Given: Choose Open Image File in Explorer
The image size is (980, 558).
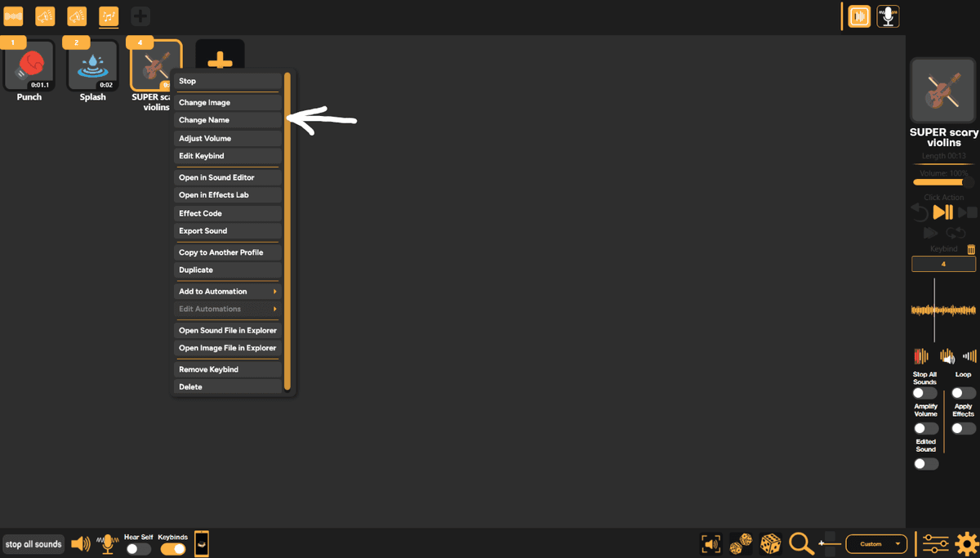Looking at the screenshot, I should pyautogui.click(x=228, y=348).
